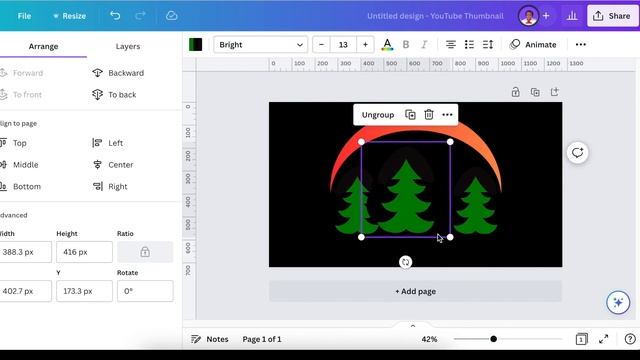Align element to Left of page
This screenshot has height=360, width=640.
tap(108, 143)
